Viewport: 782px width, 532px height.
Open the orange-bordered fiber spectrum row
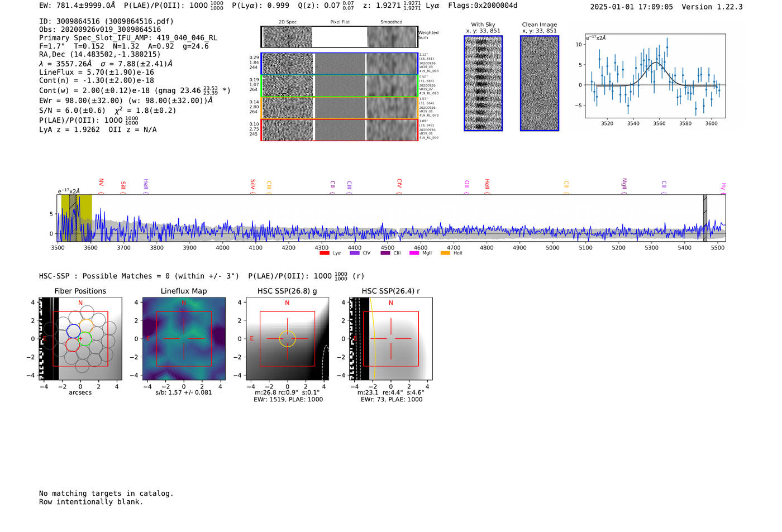pyautogui.click(x=339, y=108)
